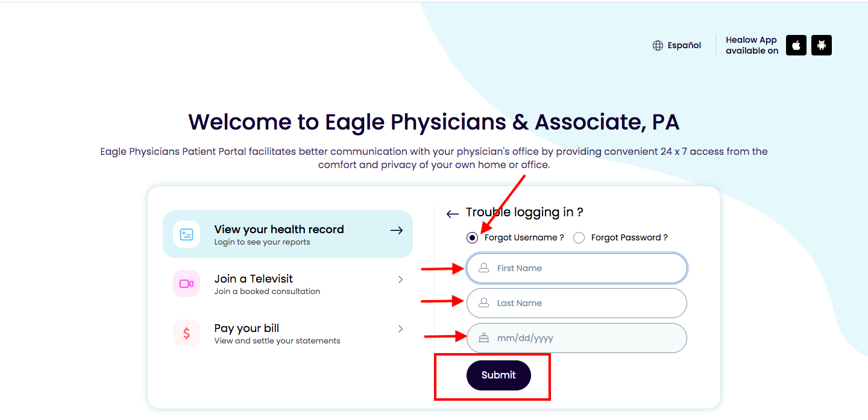Click the birthday cake date icon
The width and height of the screenshot is (868, 420).
(x=483, y=338)
